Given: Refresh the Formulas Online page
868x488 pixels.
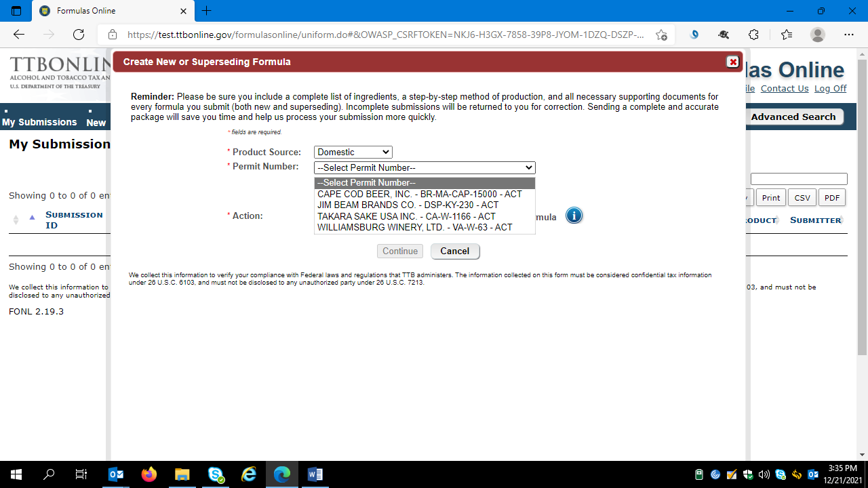Looking at the screenshot, I should 79,35.
